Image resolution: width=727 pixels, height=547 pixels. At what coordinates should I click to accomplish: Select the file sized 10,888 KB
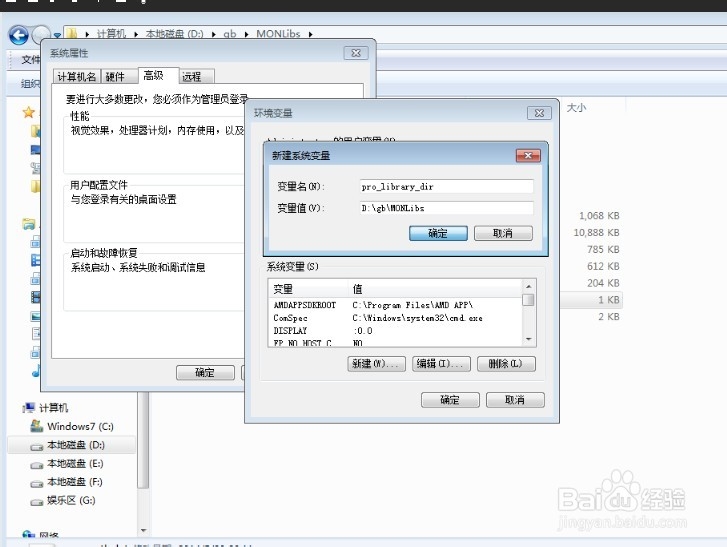[x=596, y=232]
